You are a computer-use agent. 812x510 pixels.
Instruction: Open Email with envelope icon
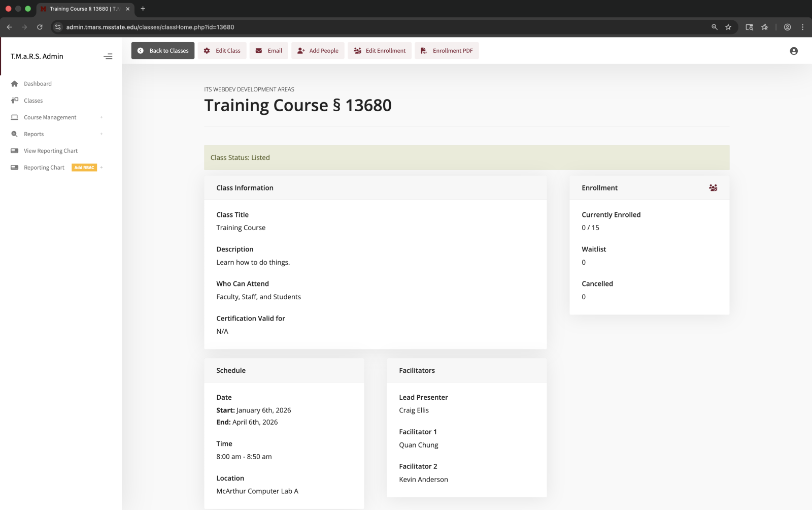269,51
